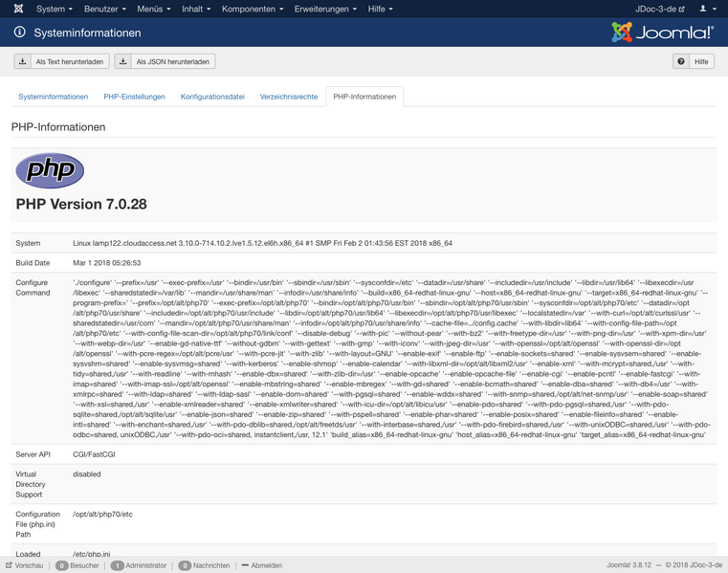Click the PHP logo image

tap(50, 170)
